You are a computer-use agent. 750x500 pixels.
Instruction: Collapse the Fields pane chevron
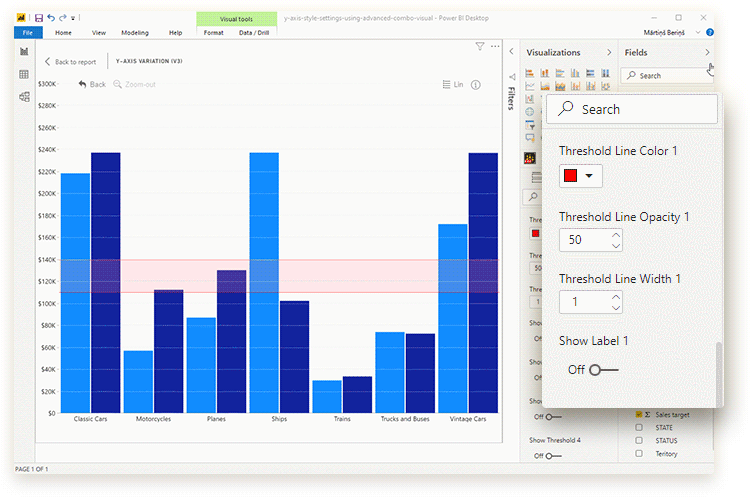point(707,52)
